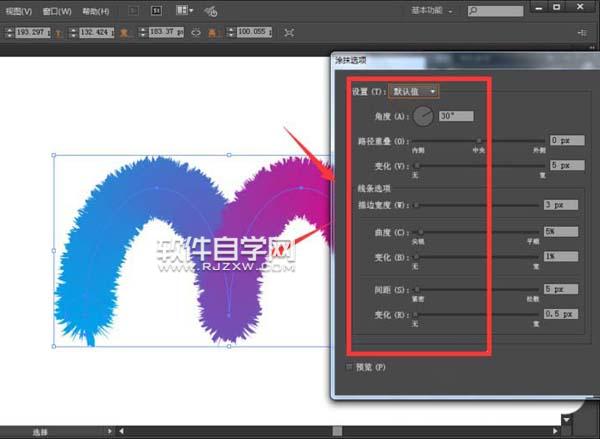This screenshot has width=600, height=439.
Task: Open the arrange documents layout dropdown
Action: click(x=184, y=10)
